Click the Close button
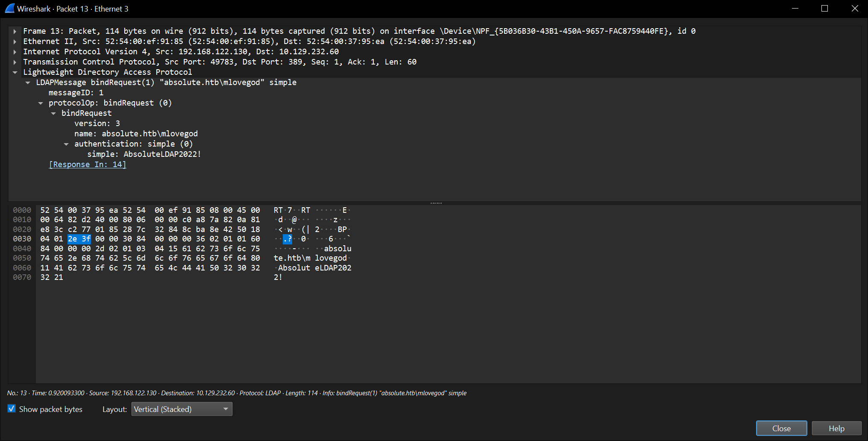The width and height of the screenshot is (868, 441). (x=781, y=428)
